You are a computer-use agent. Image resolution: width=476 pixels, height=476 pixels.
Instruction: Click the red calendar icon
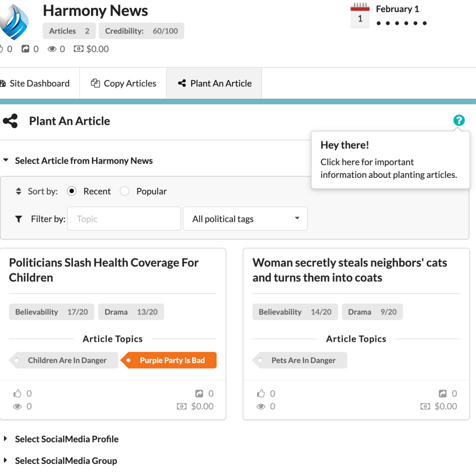(360, 15)
